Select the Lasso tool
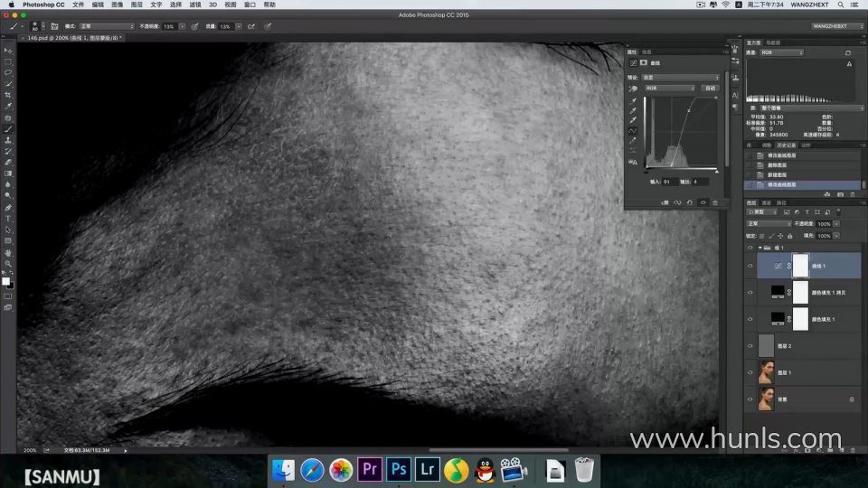The width and height of the screenshot is (868, 488). (8, 72)
